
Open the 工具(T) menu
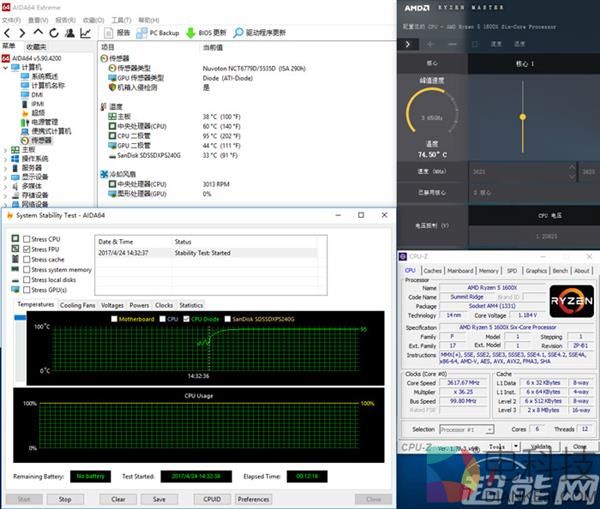(121, 20)
